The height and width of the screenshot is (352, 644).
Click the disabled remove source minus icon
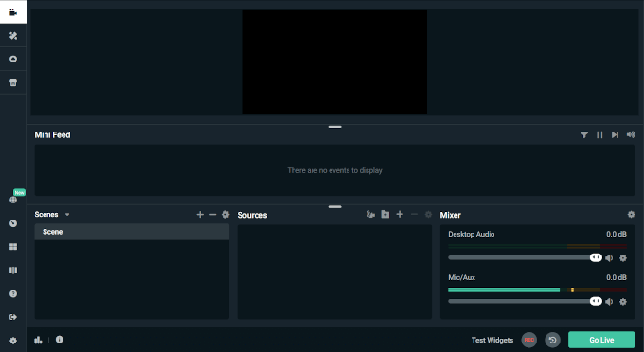pyautogui.click(x=414, y=214)
